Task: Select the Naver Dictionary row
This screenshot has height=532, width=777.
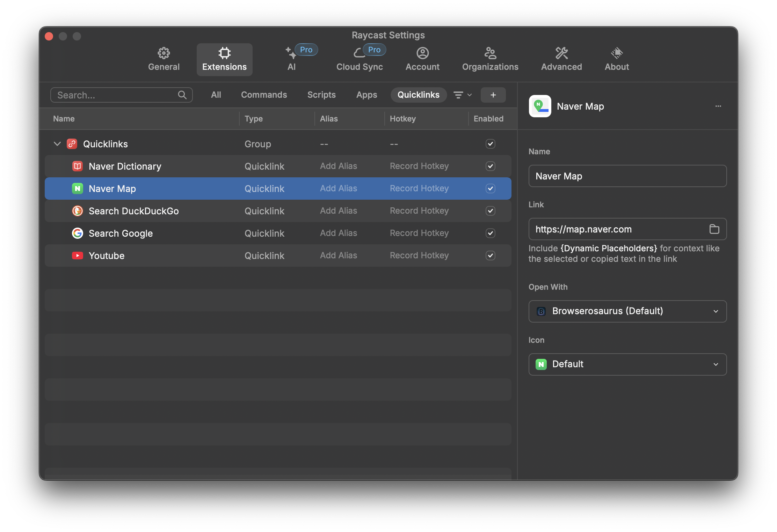Action: [x=278, y=166]
